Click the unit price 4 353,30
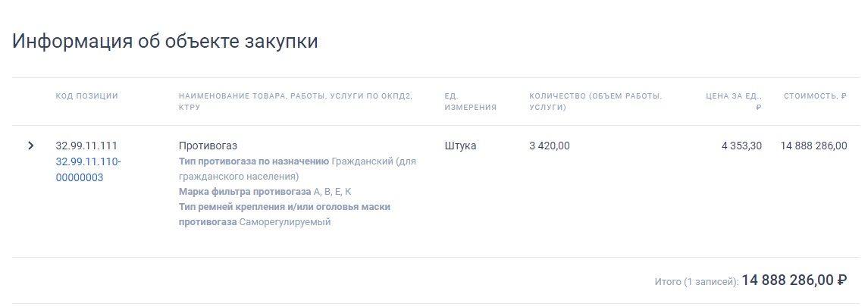 pos(741,146)
